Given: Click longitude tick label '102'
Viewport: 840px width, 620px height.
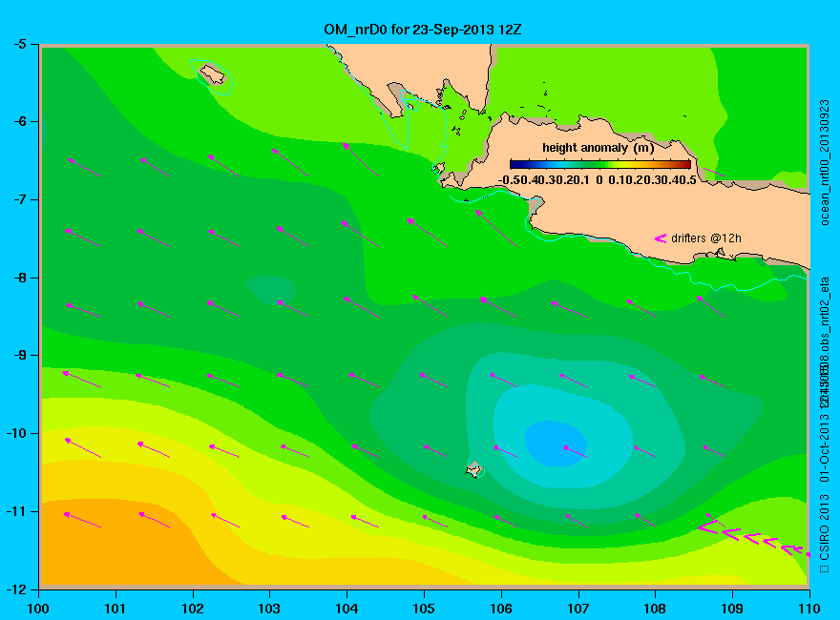Looking at the screenshot, I should 192,609.
